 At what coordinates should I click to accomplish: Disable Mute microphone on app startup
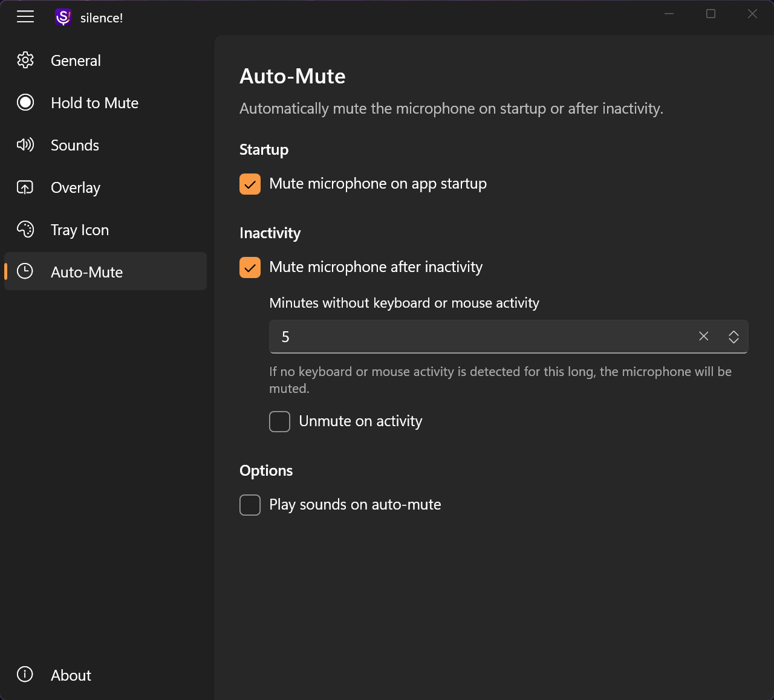click(250, 184)
